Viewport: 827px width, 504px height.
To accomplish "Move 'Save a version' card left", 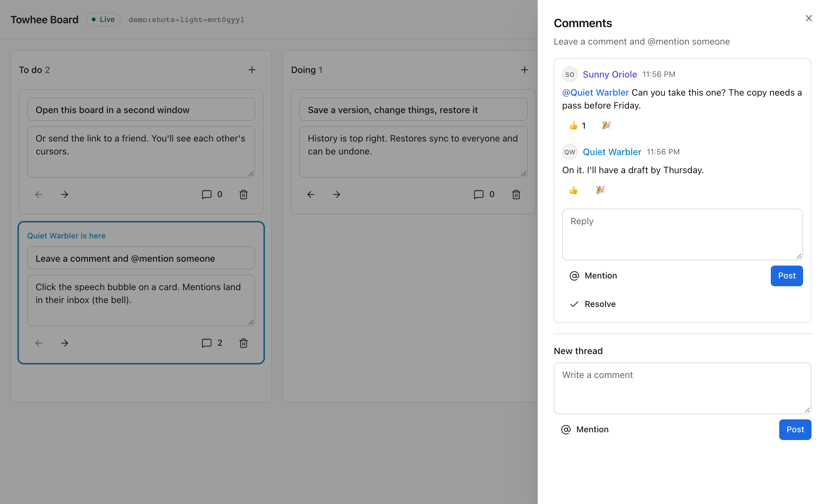I will click(x=311, y=194).
